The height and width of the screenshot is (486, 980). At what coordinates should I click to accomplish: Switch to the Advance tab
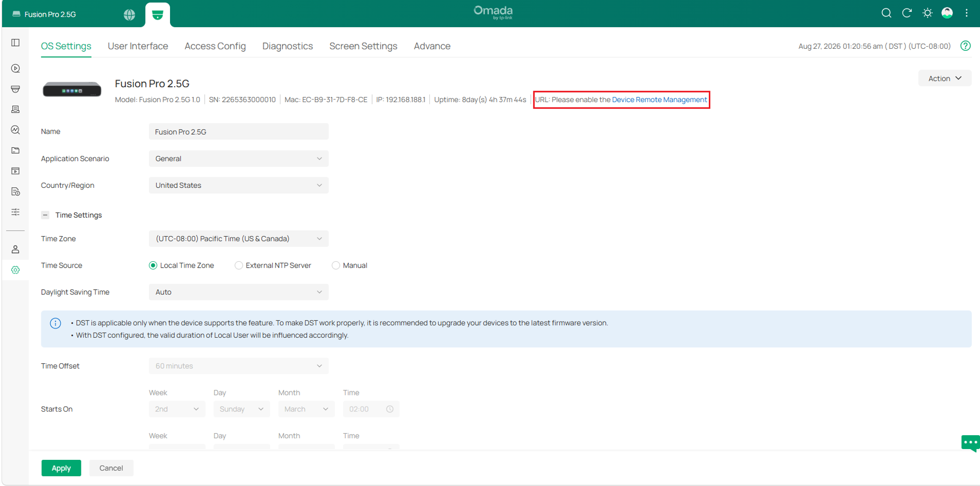point(432,46)
